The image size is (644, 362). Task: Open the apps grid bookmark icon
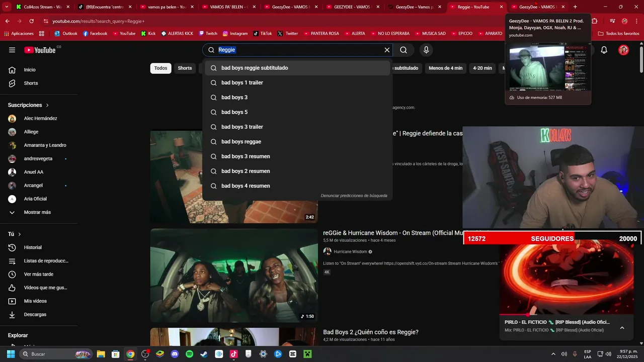[x=41, y=34]
